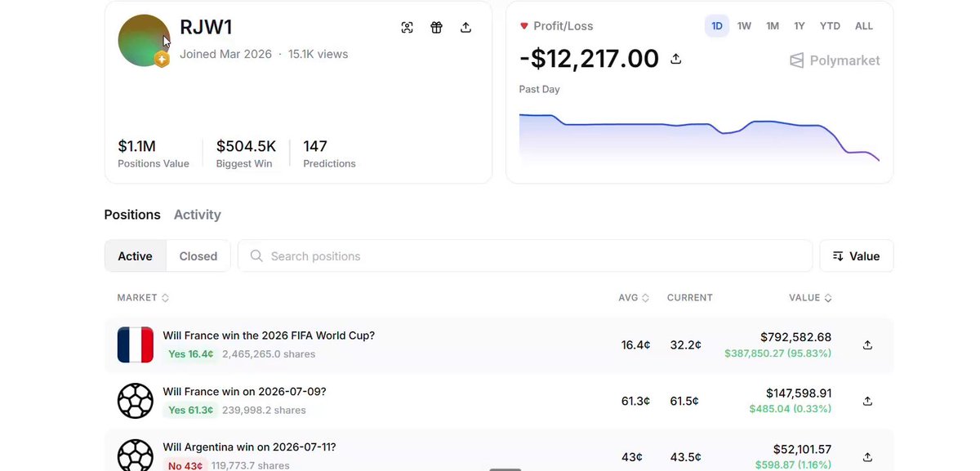Share the France win on 2026-07-09 position
Viewport: 980px width, 471px height.
[867, 401]
